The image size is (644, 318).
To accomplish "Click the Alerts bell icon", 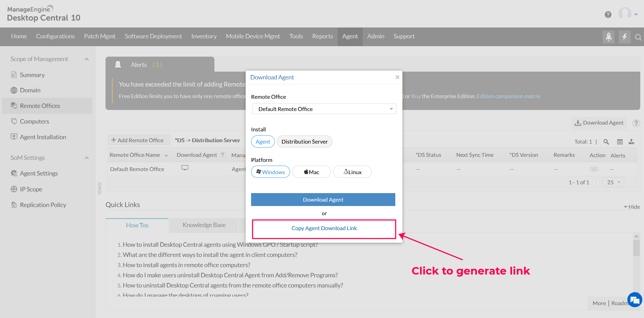I will pos(118,64).
